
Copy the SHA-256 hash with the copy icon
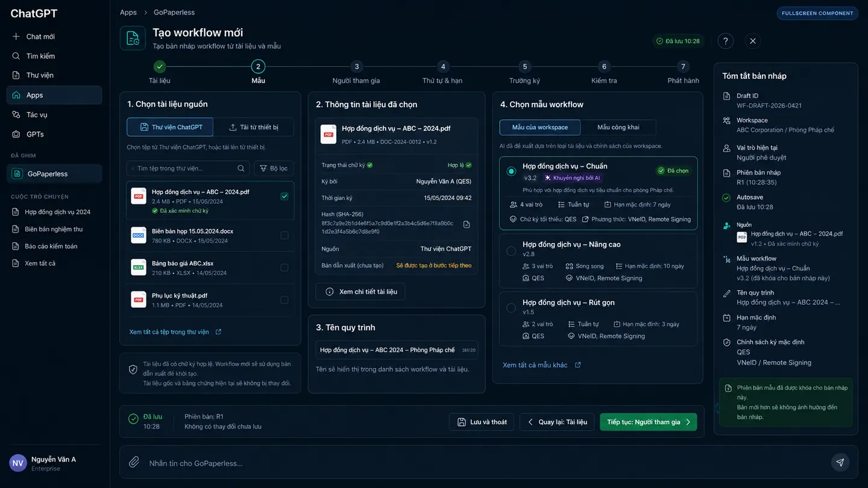(467, 224)
